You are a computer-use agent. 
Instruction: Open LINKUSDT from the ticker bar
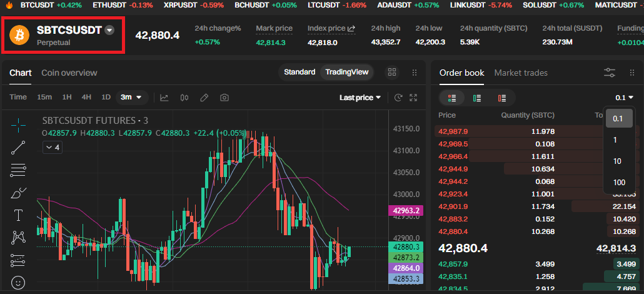click(x=481, y=6)
